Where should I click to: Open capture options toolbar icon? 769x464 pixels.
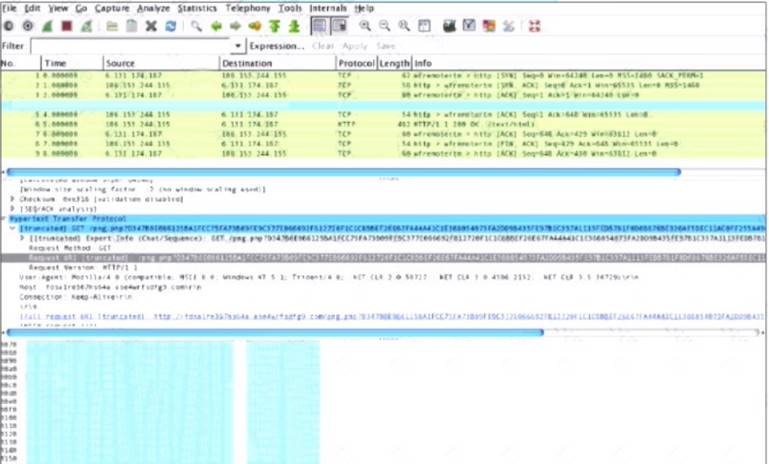coord(28,26)
